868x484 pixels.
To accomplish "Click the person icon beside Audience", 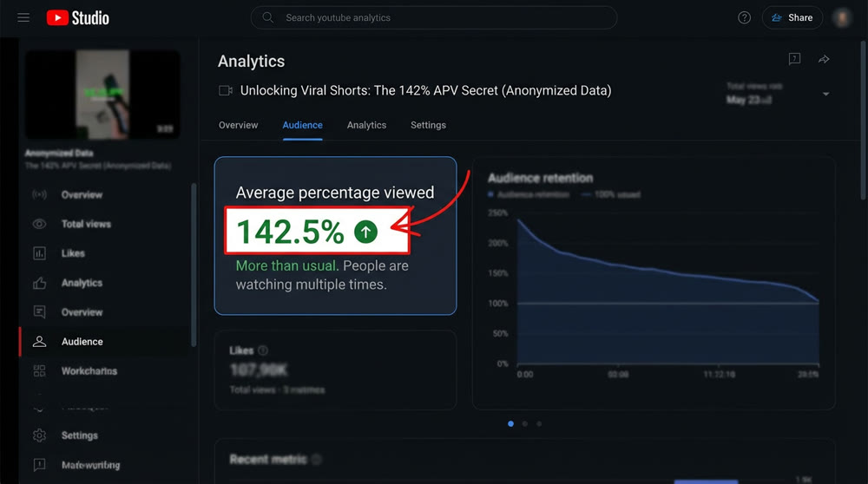I will coord(39,342).
